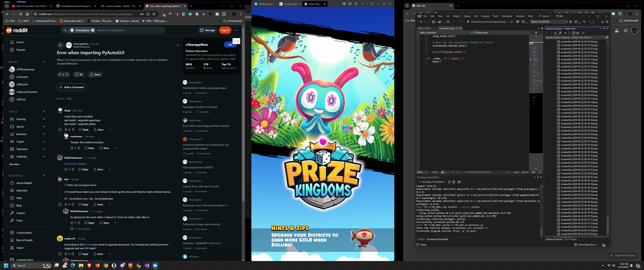The image size is (644, 270).
Task: Collapse the if __name__ code block
Action: (x=426, y=58)
